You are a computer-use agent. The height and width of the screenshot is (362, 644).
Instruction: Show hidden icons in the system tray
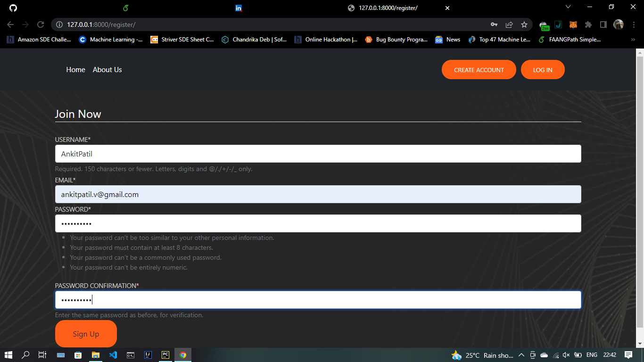[x=521, y=355]
